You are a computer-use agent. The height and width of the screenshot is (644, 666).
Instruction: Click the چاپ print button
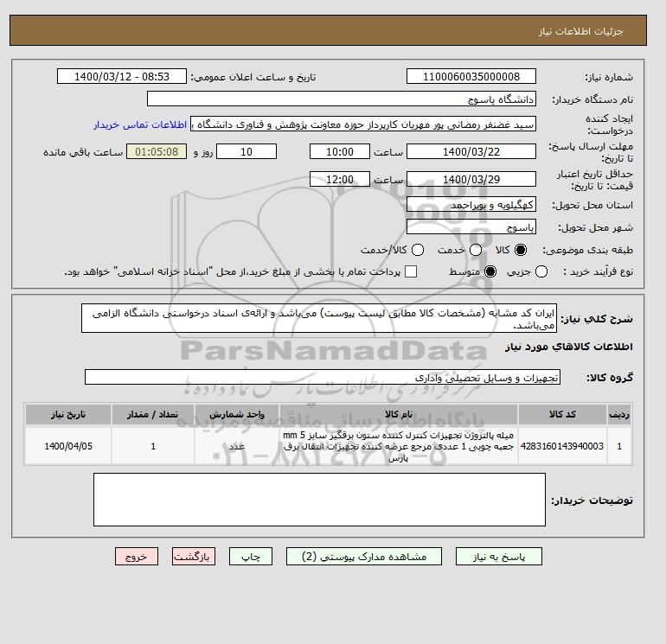(x=251, y=557)
